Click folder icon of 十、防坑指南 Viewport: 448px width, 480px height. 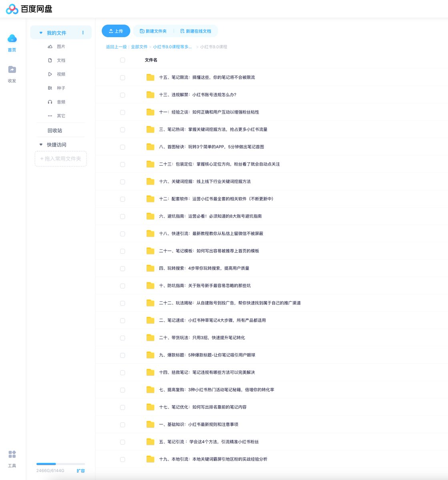click(151, 286)
